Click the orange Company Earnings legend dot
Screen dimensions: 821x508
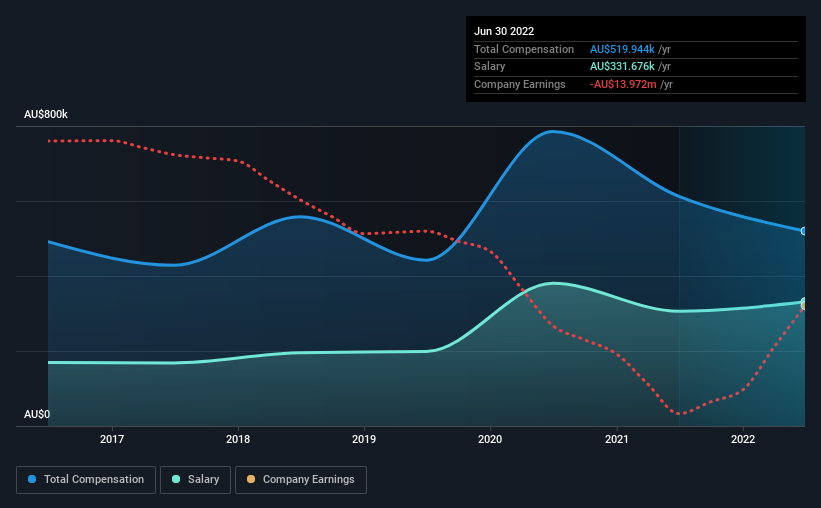(x=251, y=479)
